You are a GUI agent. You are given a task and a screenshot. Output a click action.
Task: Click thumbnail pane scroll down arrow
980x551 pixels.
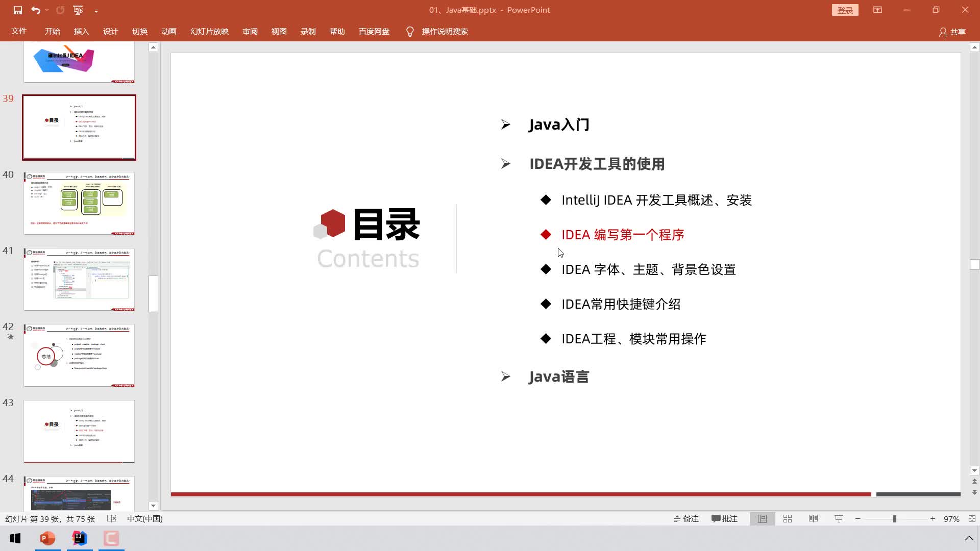153,506
